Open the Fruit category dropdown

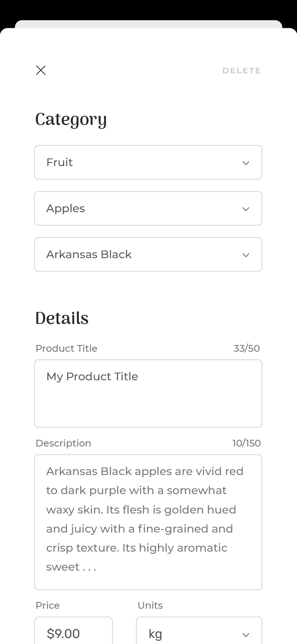148,162
